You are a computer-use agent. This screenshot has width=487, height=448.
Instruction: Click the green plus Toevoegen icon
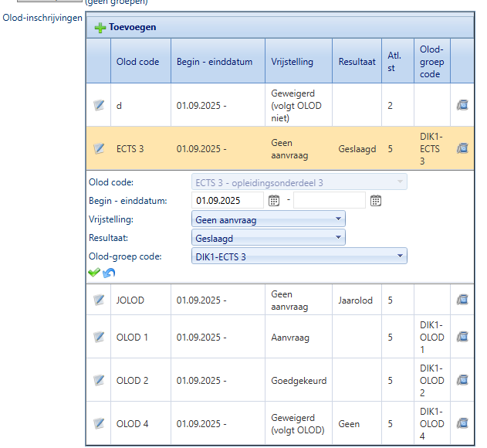(x=100, y=27)
